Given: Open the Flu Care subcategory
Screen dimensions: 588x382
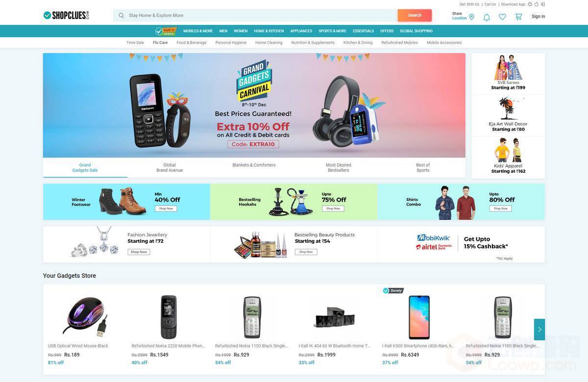Looking at the screenshot, I should click(x=160, y=43).
